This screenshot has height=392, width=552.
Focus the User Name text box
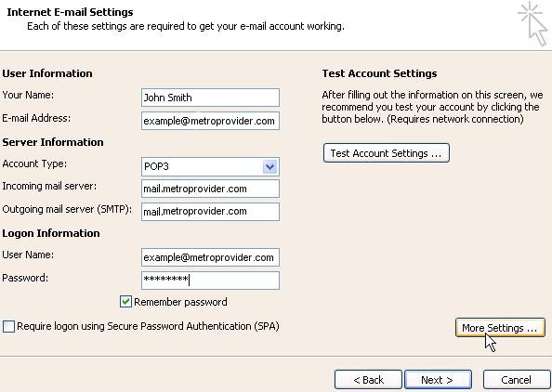point(210,257)
